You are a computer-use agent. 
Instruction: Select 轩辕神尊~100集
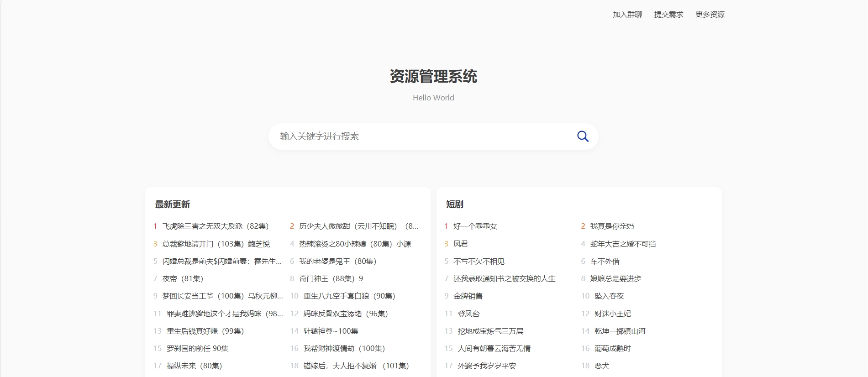click(331, 331)
